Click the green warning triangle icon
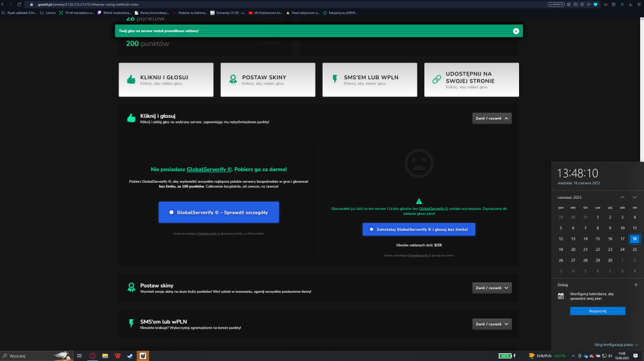 pos(419,201)
